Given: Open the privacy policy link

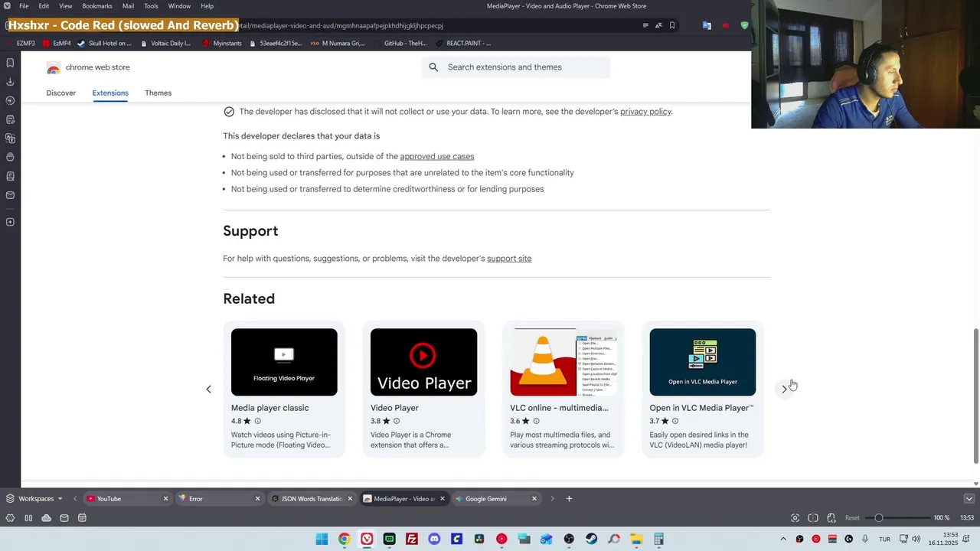Looking at the screenshot, I should (x=645, y=112).
